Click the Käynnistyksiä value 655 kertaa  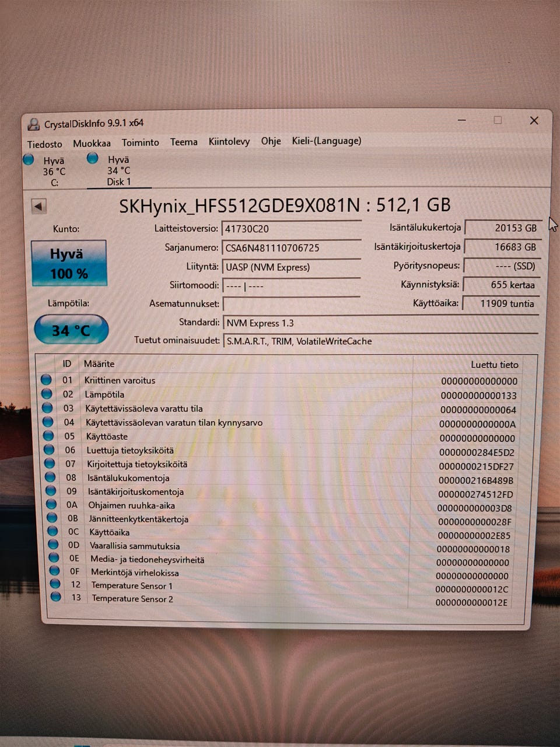click(502, 285)
